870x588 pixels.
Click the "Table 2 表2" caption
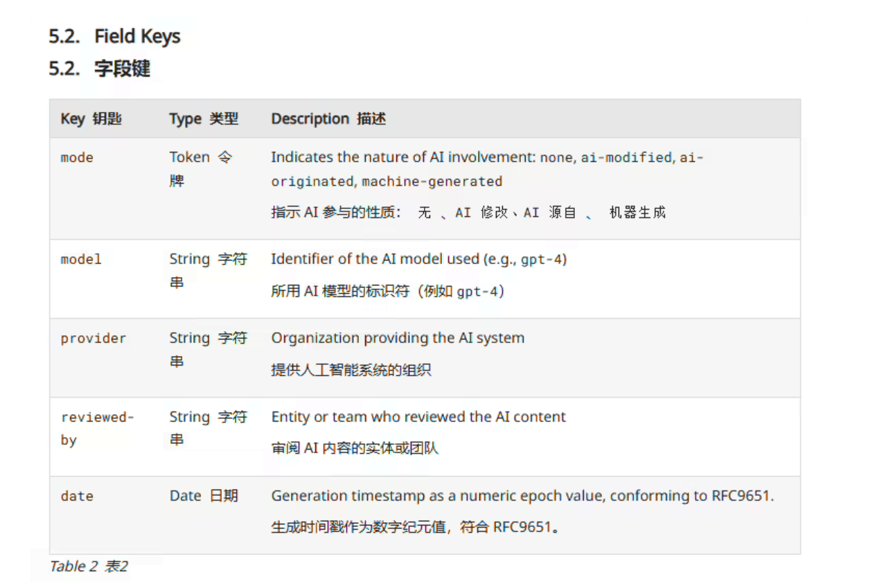click(89, 567)
